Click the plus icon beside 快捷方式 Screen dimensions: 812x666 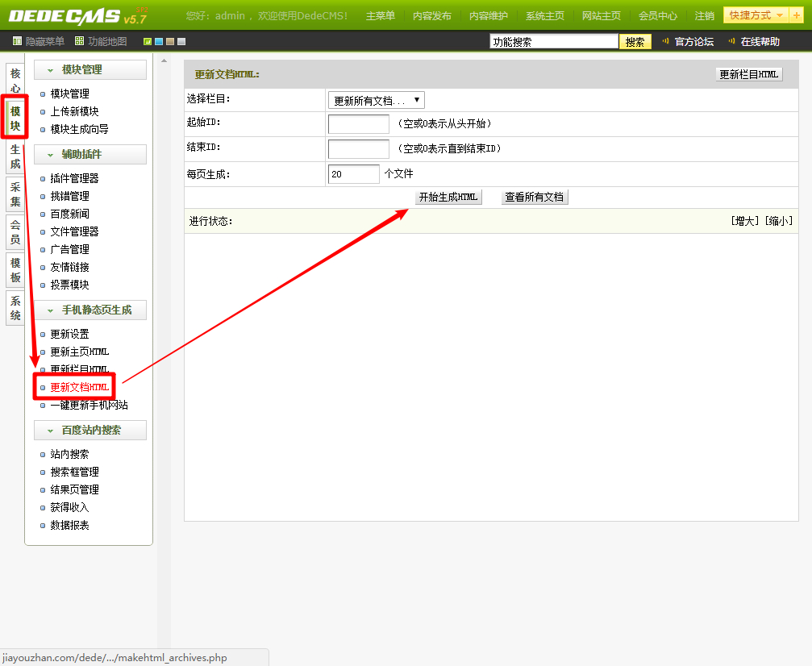[x=797, y=15]
